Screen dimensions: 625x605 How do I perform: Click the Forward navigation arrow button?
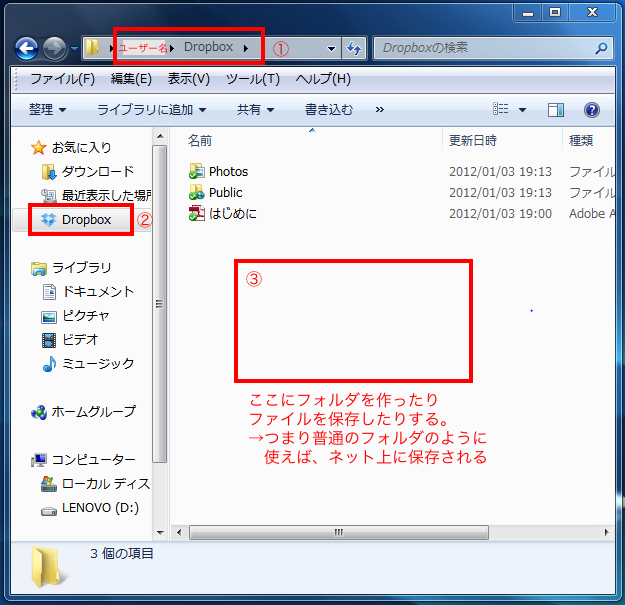(x=55, y=49)
